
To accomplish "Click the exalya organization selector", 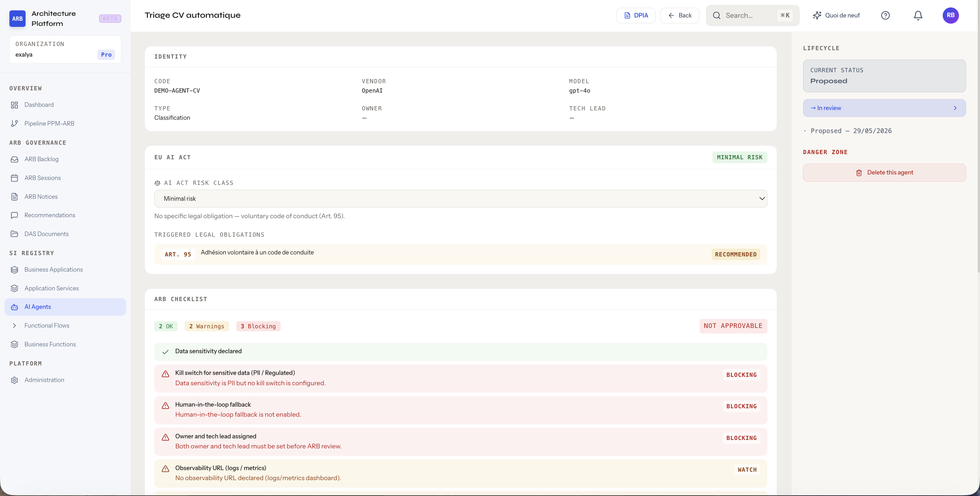I will [x=65, y=50].
